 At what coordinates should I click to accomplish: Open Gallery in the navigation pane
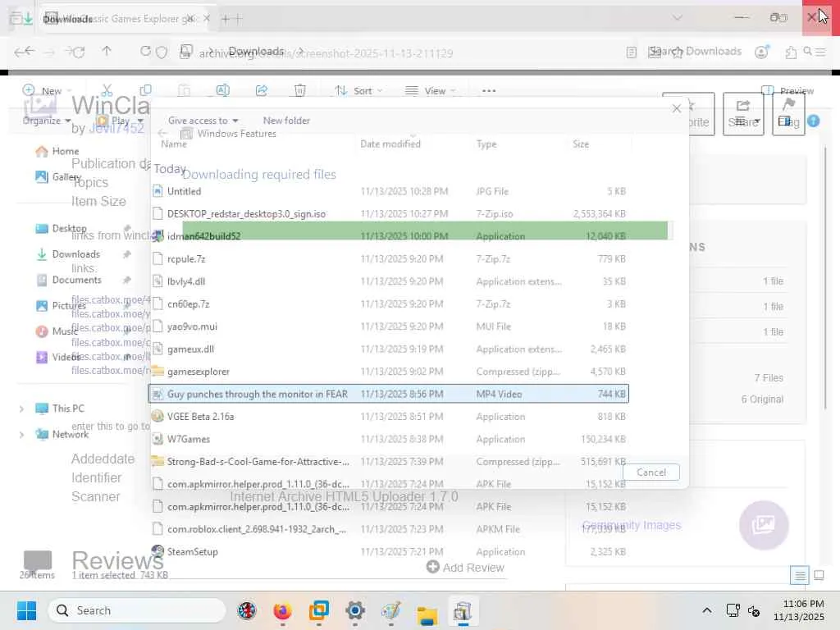coord(58,177)
